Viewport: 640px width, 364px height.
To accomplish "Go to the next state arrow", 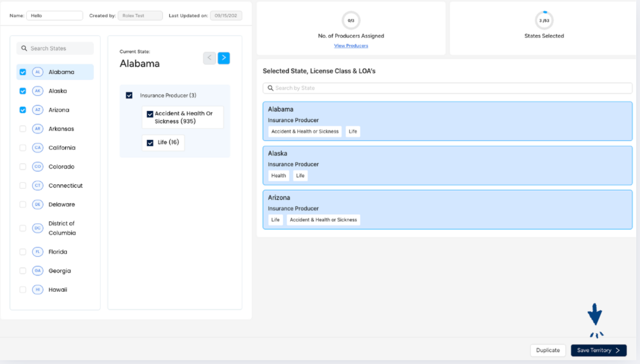I will pyautogui.click(x=224, y=58).
